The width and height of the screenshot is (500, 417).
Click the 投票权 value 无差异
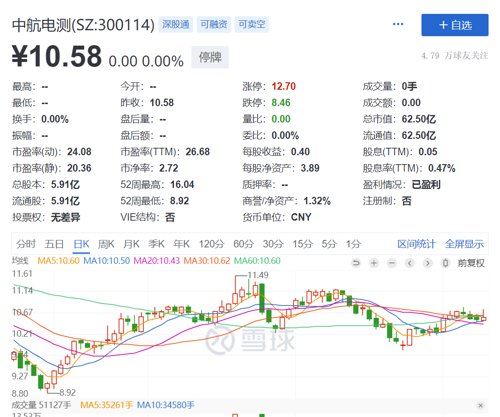click(x=65, y=217)
